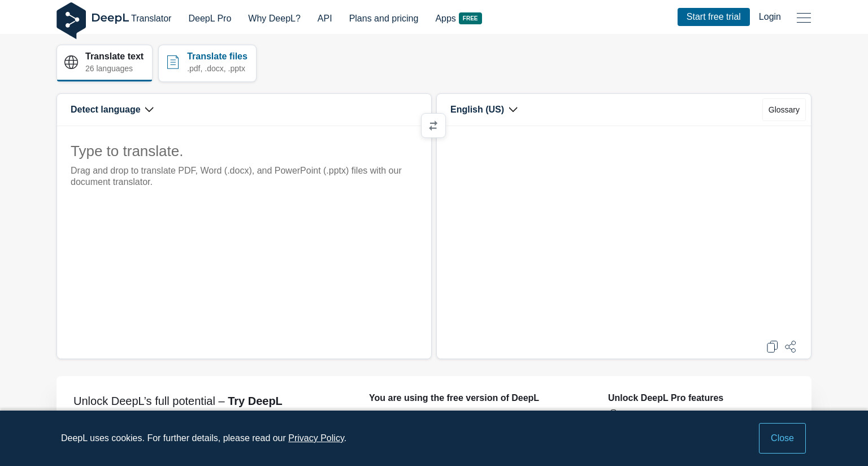Screen dimensions: 868x466
Task: Click the FREE badge next to Apps
Action: pos(470,18)
